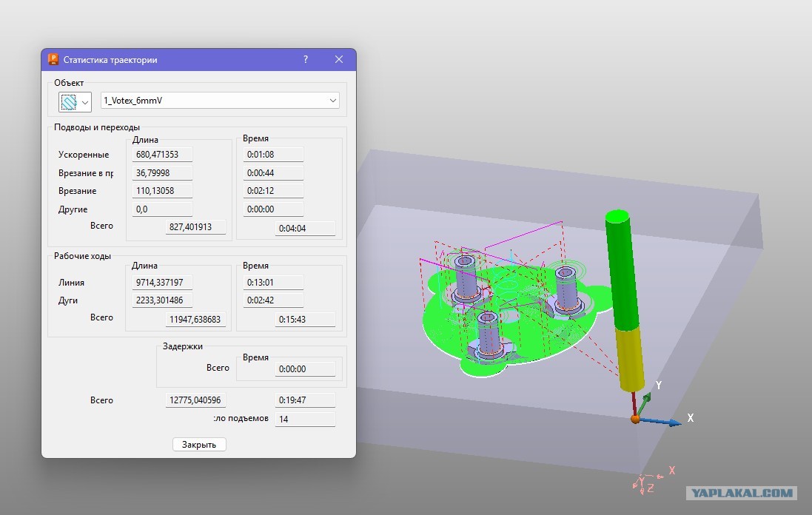Viewport: 812px width, 515px height.
Task: Click the number of lifts field 14
Action: [x=305, y=420]
